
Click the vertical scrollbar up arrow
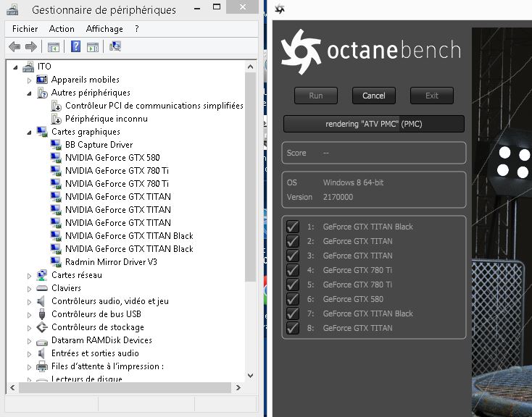250,67
